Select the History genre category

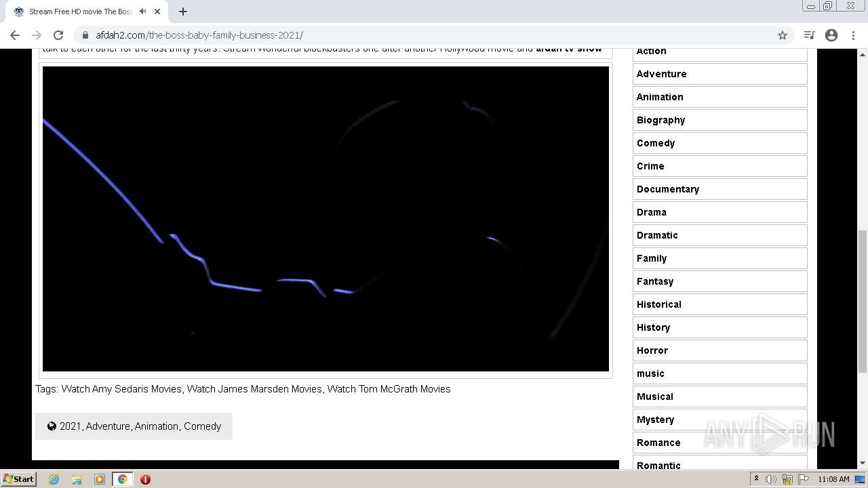click(720, 327)
